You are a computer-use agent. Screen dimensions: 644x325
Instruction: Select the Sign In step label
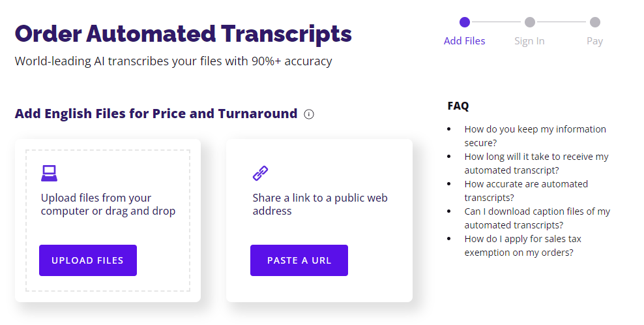(529, 41)
